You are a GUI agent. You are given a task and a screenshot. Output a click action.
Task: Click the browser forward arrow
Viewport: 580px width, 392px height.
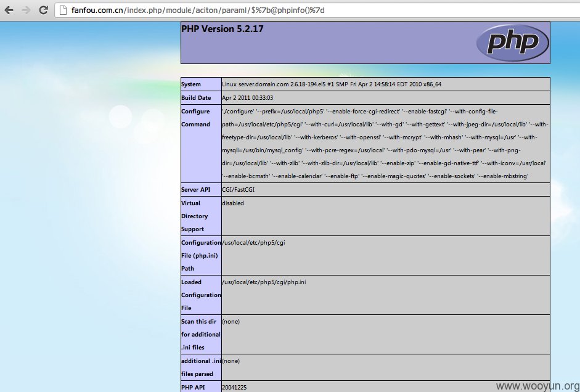[x=26, y=10]
